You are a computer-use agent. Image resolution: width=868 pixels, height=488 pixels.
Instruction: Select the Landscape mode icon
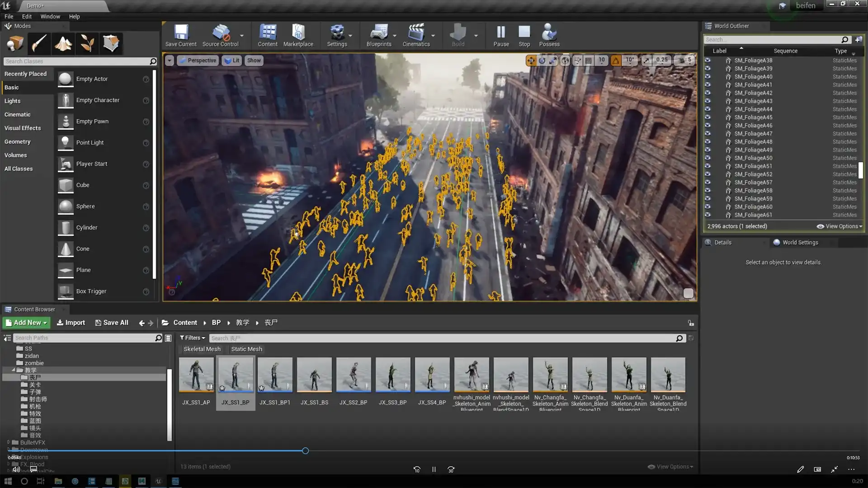click(x=63, y=43)
